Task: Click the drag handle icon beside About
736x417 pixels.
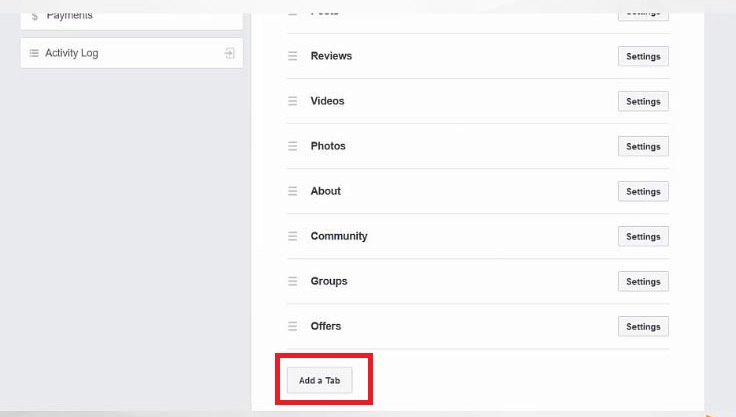Action: point(293,191)
